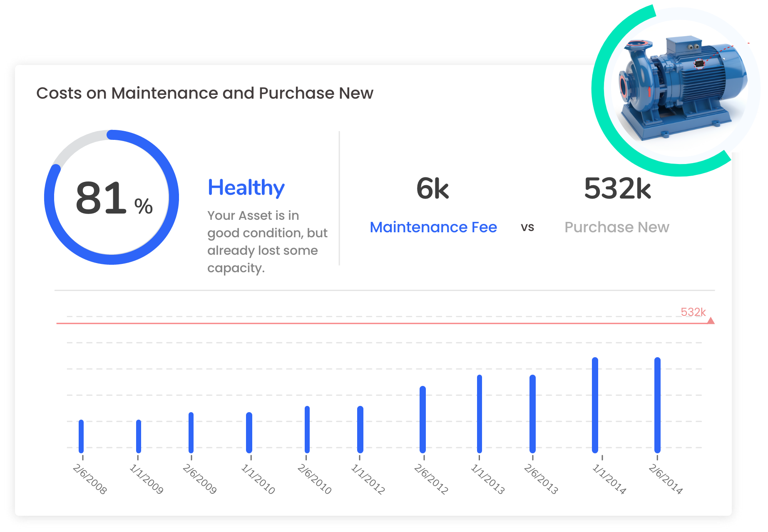Click the 532k threshold line label

pos(693,311)
